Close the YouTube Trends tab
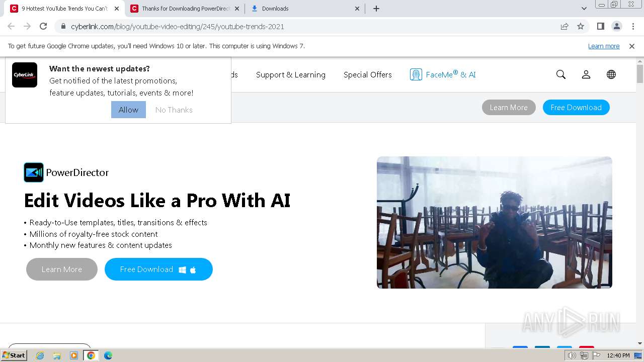Screen dimensions: 644x362 click(x=117, y=9)
